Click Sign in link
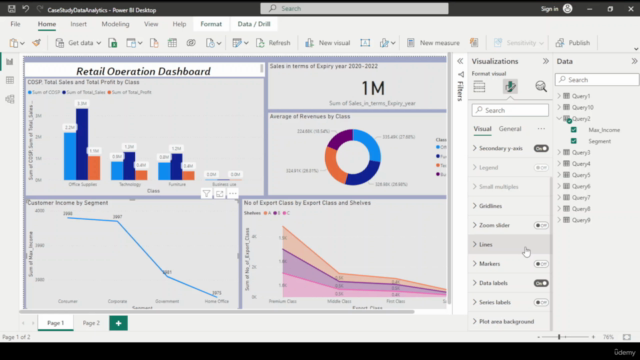This screenshot has height=360, width=640. point(549,9)
